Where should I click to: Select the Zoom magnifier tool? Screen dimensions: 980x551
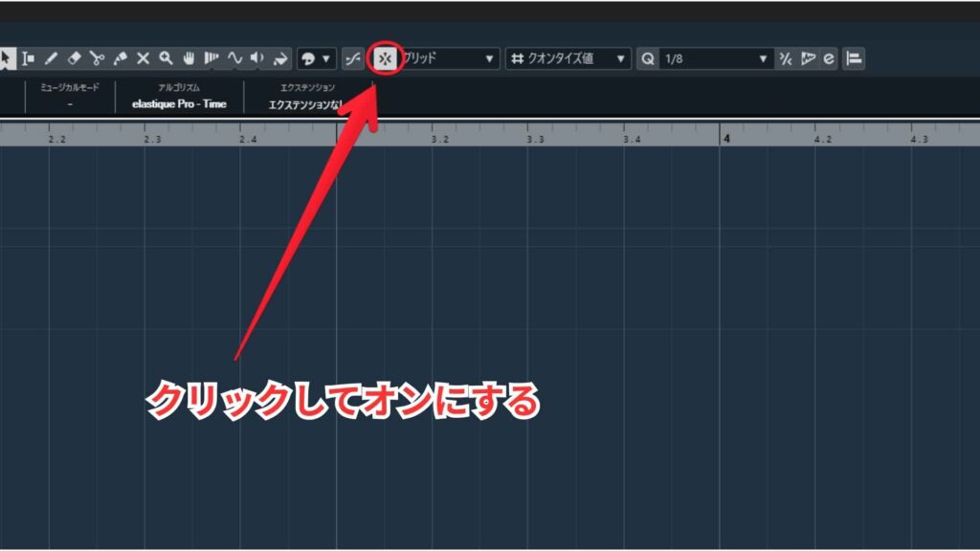pos(166,58)
